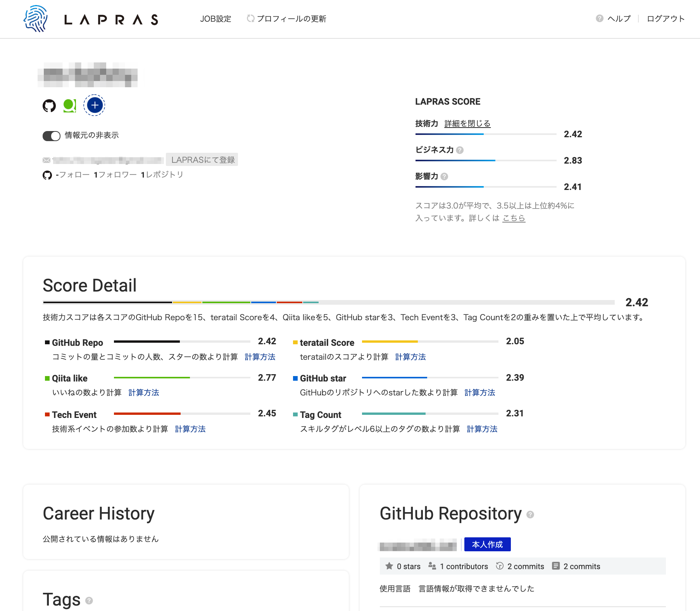Click the red swatch beside Tech Event
The width and height of the screenshot is (700, 611).
tap(47, 414)
